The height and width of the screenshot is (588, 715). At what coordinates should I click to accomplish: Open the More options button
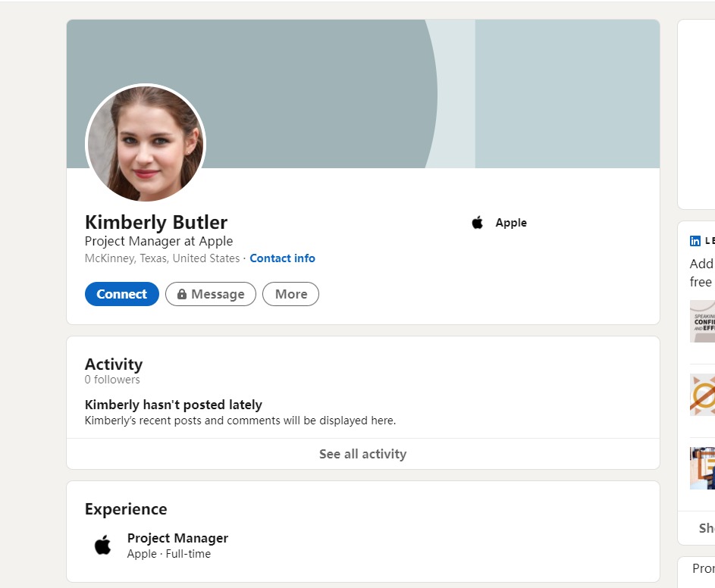[290, 294]
